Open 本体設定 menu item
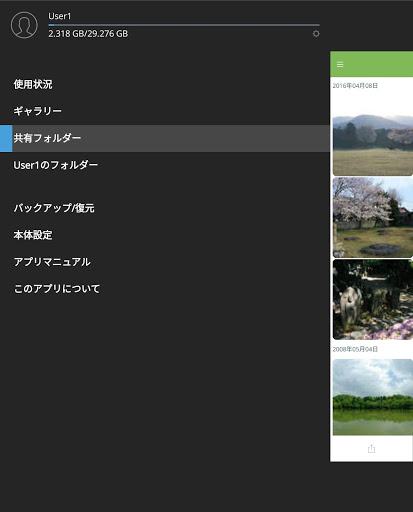 pyautogui.click(x=33, y=235)
